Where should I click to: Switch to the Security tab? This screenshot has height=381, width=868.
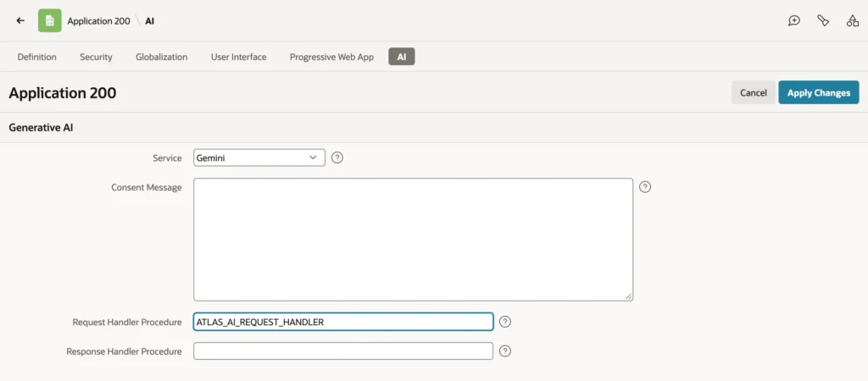(x=96, y=57)
